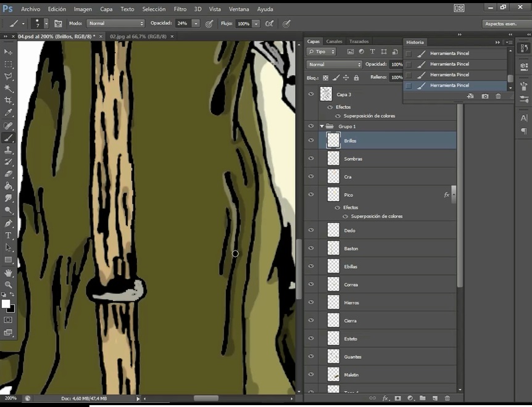Activate the Hand tool
This screenshot has height=407, width=532.
pyautogui.click(x=9, y=273)
